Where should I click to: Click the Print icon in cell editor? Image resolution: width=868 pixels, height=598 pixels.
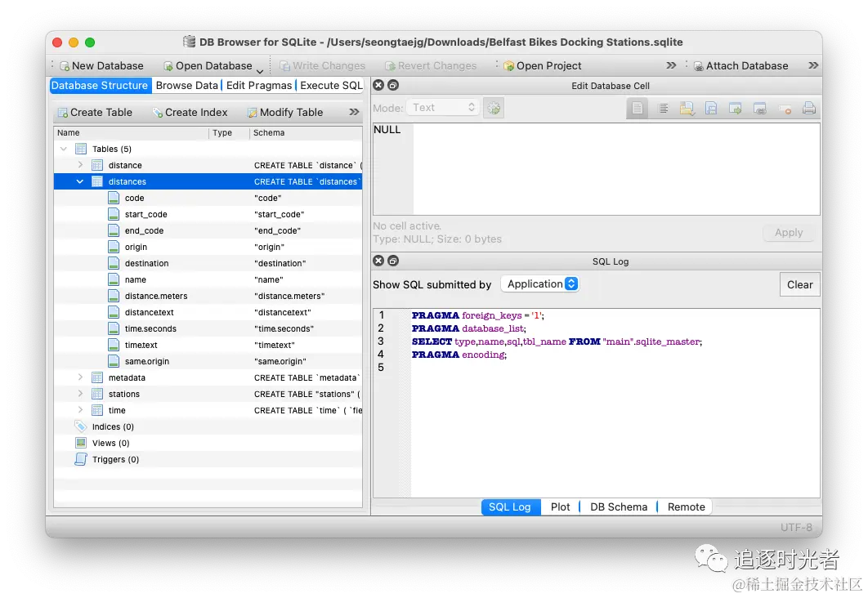pos(809,108)
